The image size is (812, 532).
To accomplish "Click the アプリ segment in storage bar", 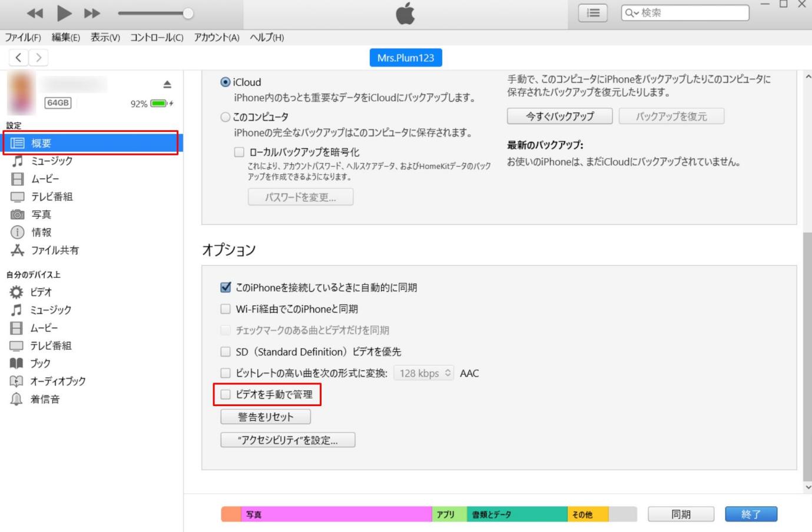I will pyautogui.click(x=449, y=514).
